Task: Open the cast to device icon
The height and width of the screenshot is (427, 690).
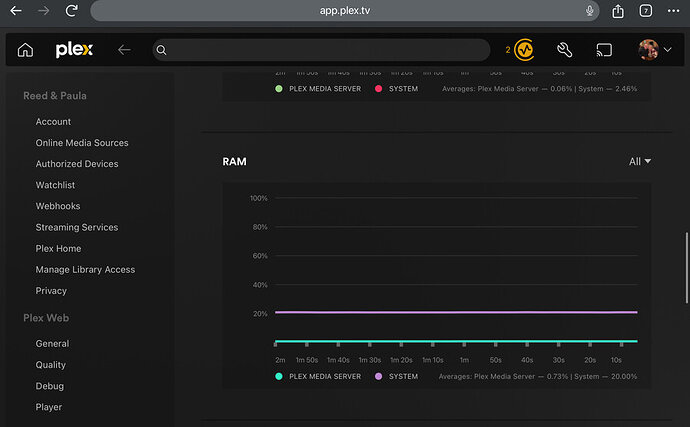Action: pyautogui.click(x=604, y=50)
